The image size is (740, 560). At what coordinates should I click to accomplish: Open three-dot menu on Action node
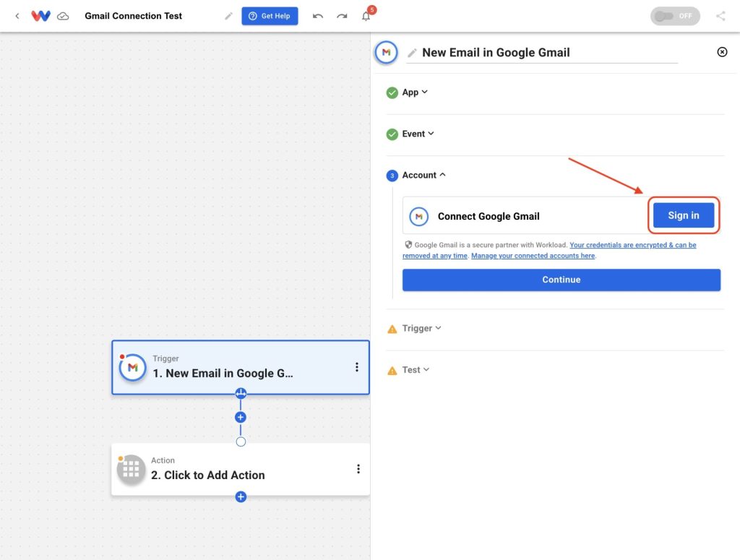(358, 468)
